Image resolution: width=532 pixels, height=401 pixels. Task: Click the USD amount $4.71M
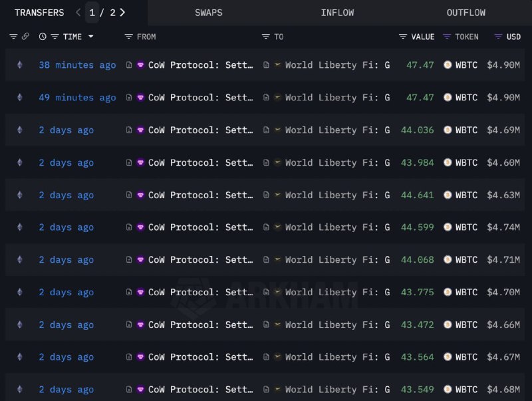coord(503,259)
